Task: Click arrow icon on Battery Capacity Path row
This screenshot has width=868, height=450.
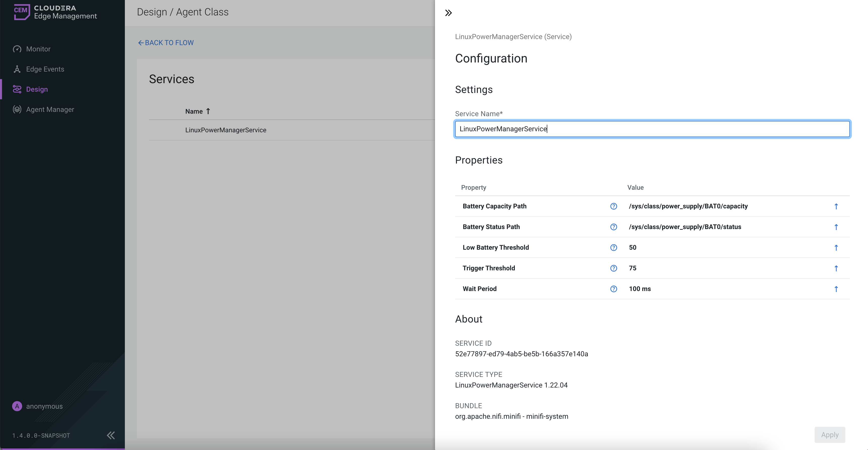Action: pos(836,206)
